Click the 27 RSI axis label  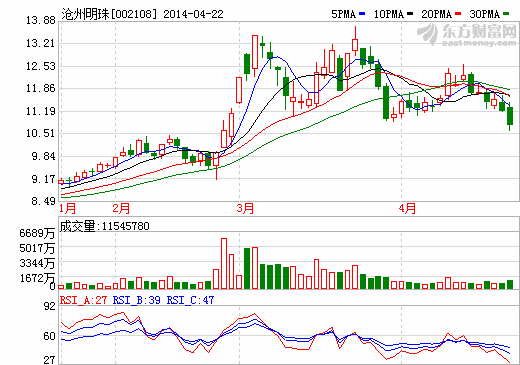click(x=50, y=360)
